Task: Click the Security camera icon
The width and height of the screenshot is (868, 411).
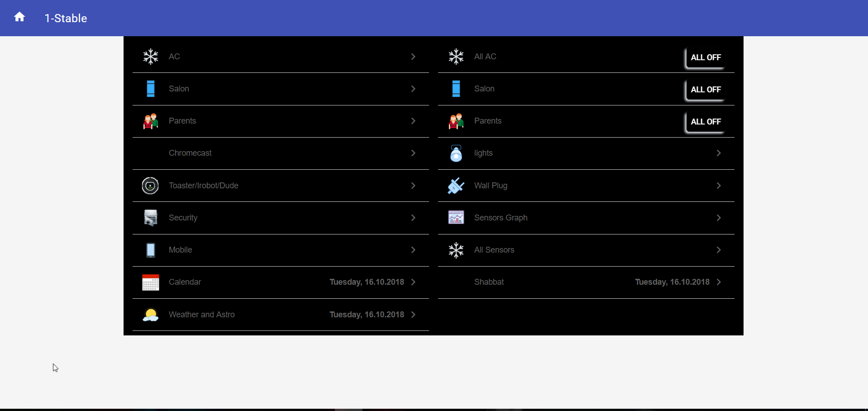Action: pyautogui.click(x=151, y=218)
